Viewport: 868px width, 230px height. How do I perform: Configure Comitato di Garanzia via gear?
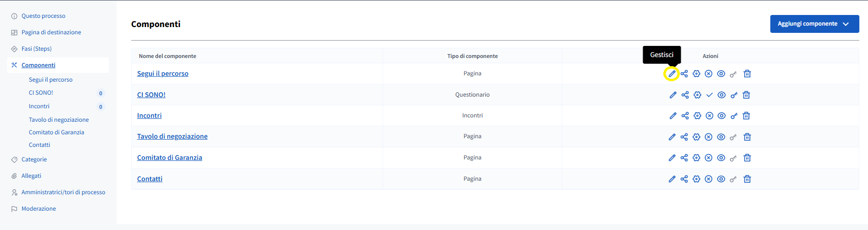coord(696,158)
